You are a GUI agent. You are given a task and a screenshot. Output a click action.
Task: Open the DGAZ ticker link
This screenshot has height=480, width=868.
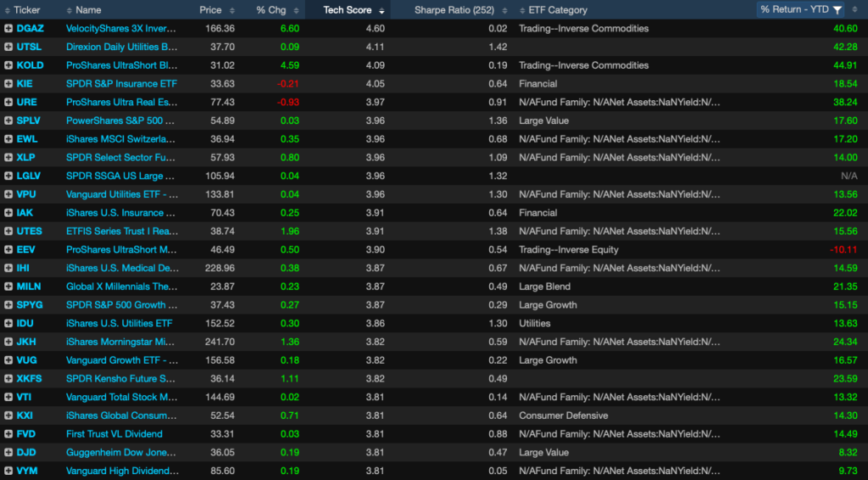click(30, 29)
